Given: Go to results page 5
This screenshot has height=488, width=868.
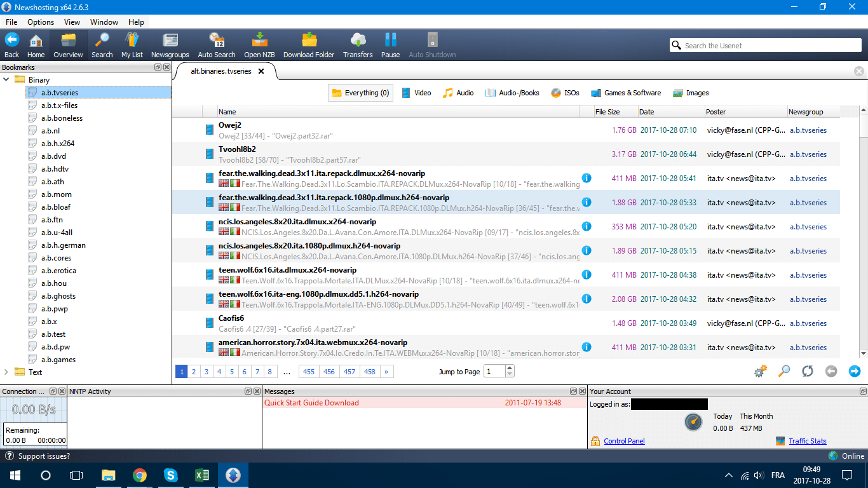Looking at the screenshot, I should click(232, 372).
